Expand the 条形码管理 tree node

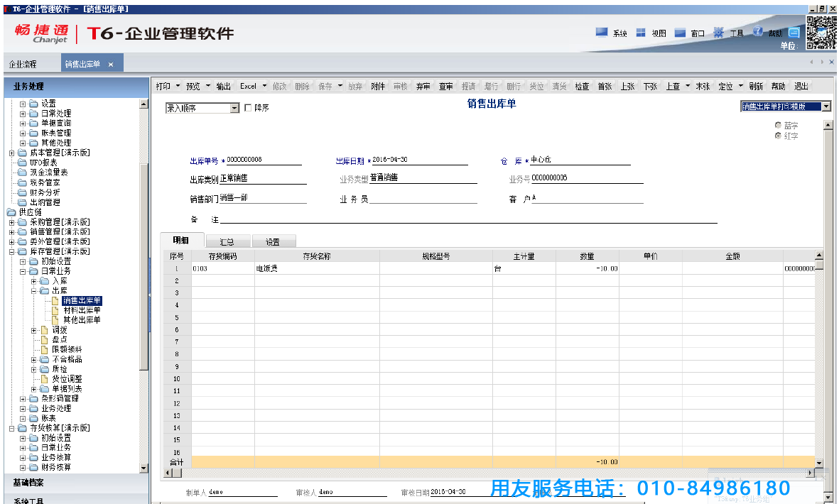pos(23,399)
